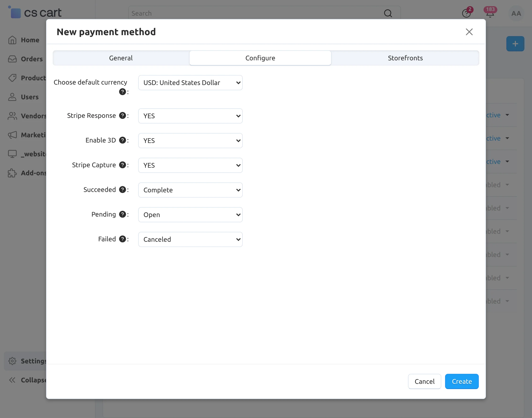532x418 pixels.
Task: Click the help icon next to Enable 3D
Action: pos(122,140)
